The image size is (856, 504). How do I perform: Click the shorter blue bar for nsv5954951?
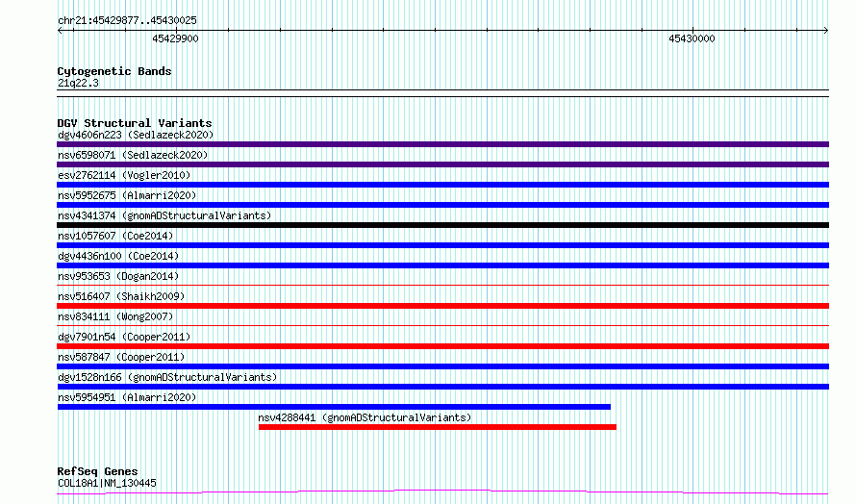[x=334, y=407]
